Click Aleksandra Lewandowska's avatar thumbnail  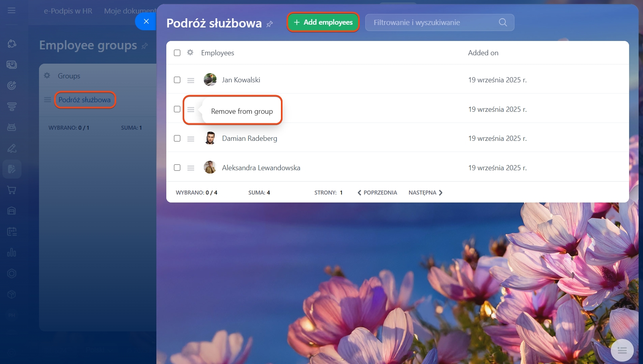pos(210,167)
